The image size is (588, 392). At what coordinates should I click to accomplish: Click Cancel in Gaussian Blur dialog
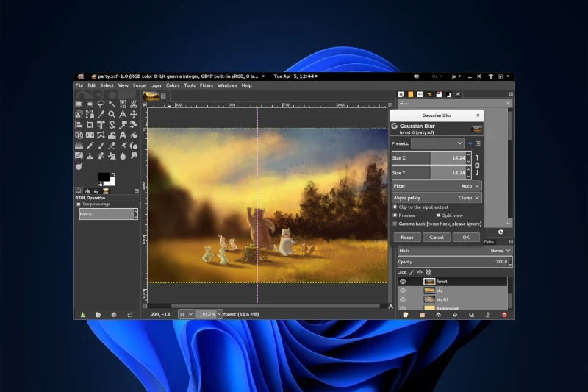(437, 237)
